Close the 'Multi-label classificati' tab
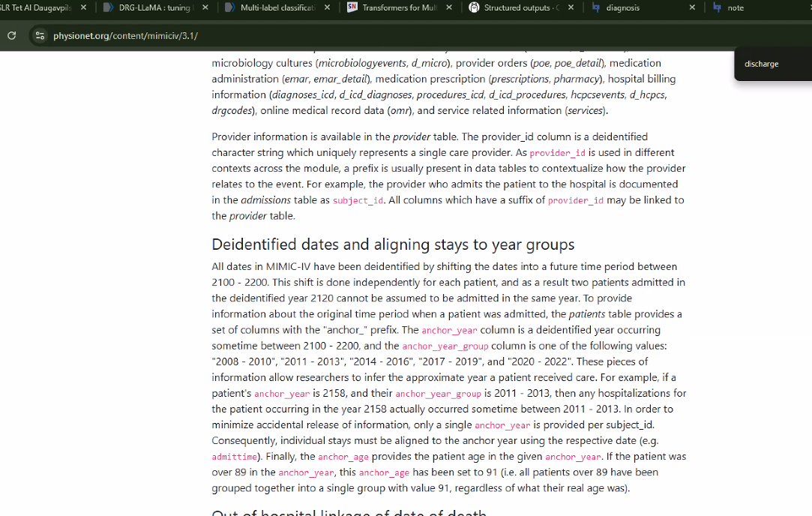This screenshot has width=812, height=516. point(328,7)
